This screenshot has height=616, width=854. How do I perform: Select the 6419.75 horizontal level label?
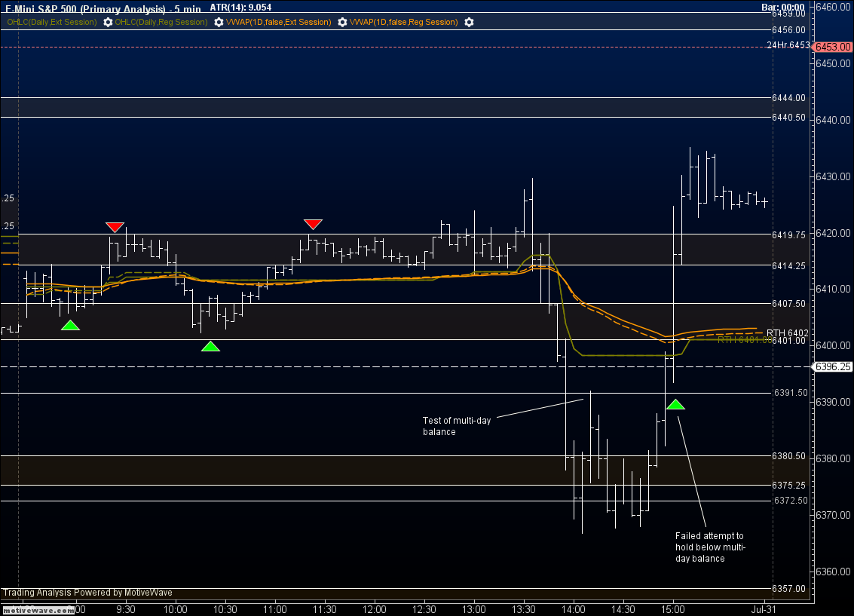pyautogui.click(x=788, y=234)
